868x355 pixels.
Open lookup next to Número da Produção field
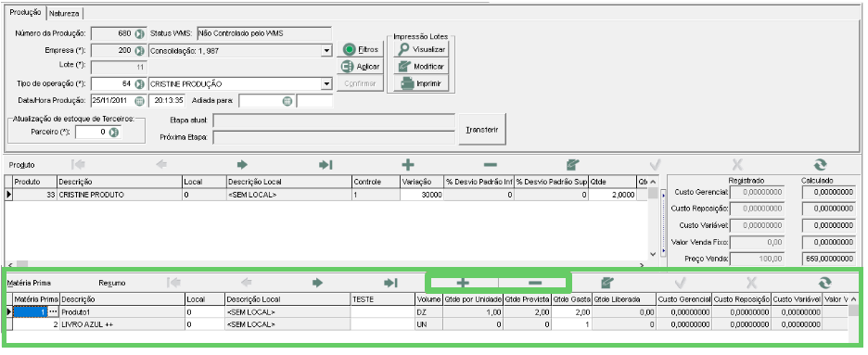coord(139,33)
